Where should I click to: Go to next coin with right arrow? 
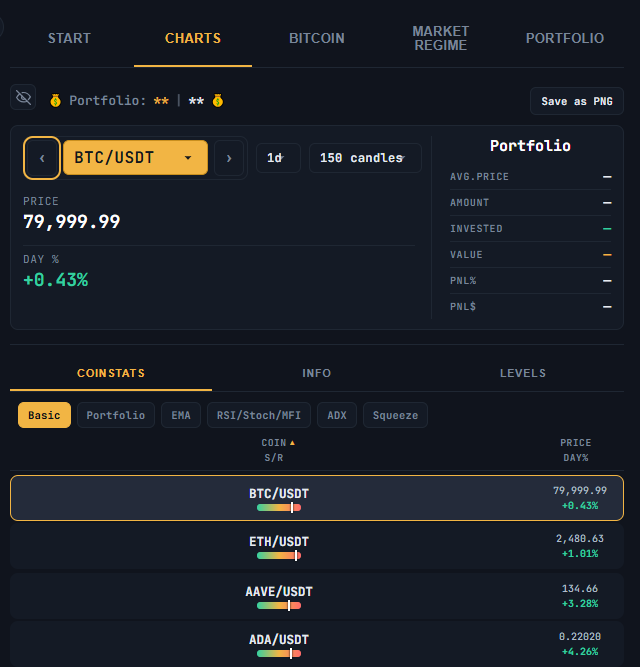click(x=229, y=158)
